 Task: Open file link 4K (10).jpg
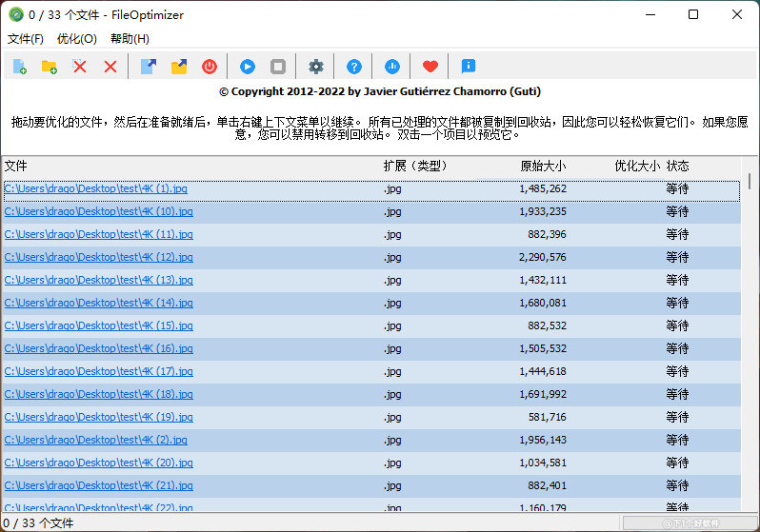point(99,211)
